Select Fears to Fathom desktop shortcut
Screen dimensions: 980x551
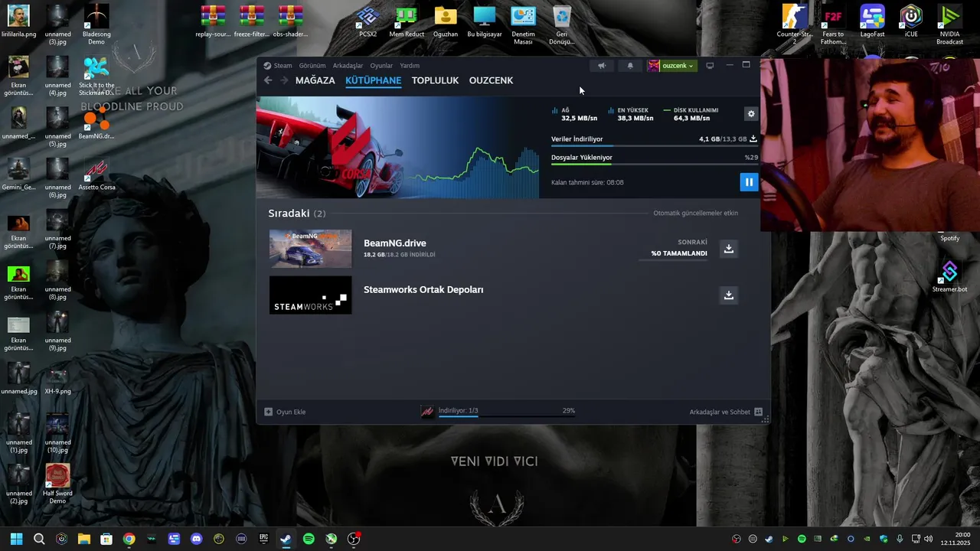pyautogui.click(x=833, y=25)
